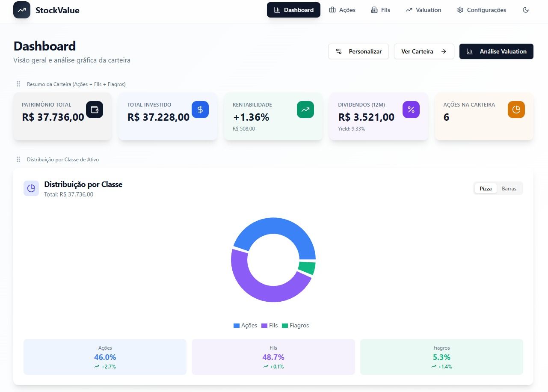This screenshot has width=548, height=392.
Task: Click the StockValue brand name
Action: pyautogui.click(x=57, y=10)
